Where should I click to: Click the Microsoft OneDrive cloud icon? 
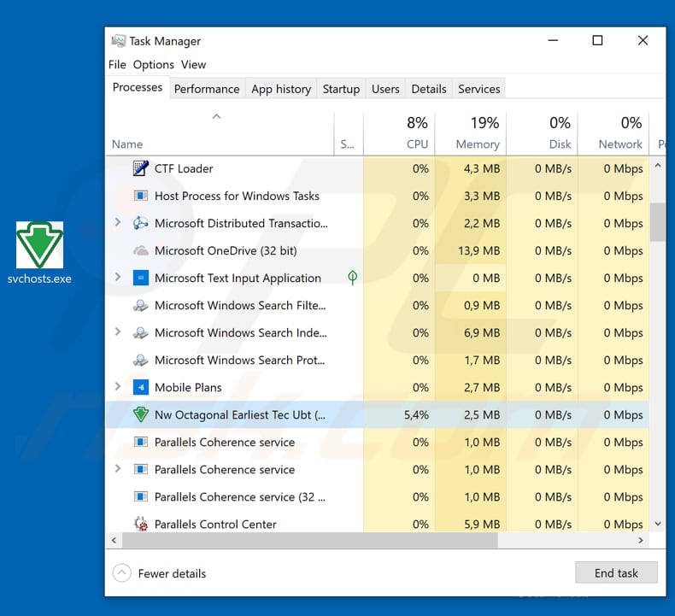(141, 250)
